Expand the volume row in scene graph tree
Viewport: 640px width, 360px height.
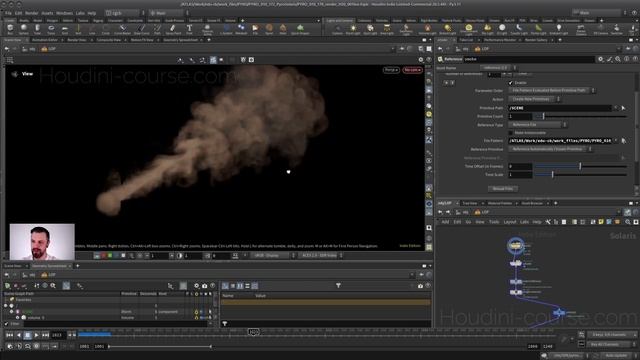pyautogui.click(x=18, y=318)
